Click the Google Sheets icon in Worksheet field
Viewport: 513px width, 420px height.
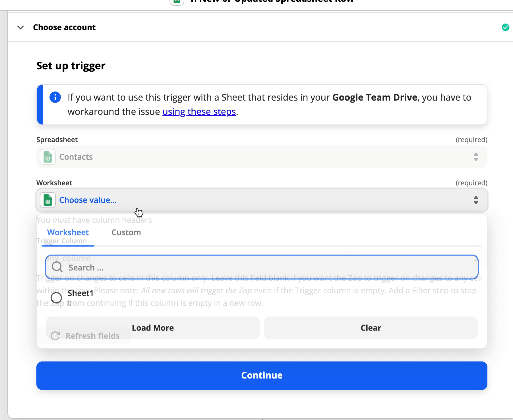point(48,200)
